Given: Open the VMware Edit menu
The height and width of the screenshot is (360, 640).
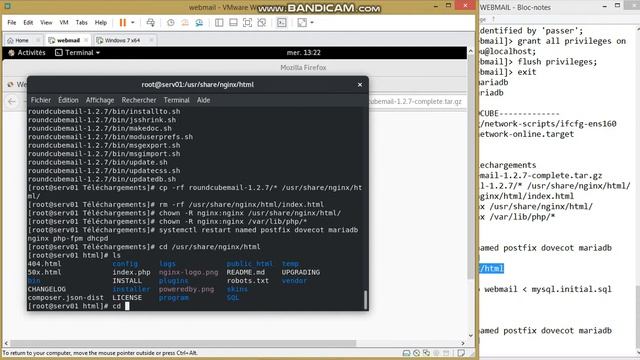Looking at the screenshot, I should 28,22.
